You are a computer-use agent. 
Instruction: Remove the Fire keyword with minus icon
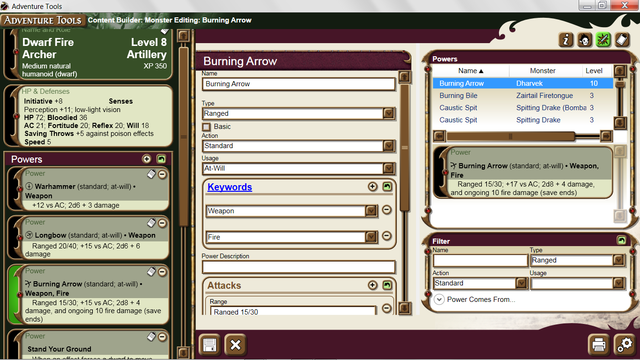(x=387, y=236)
